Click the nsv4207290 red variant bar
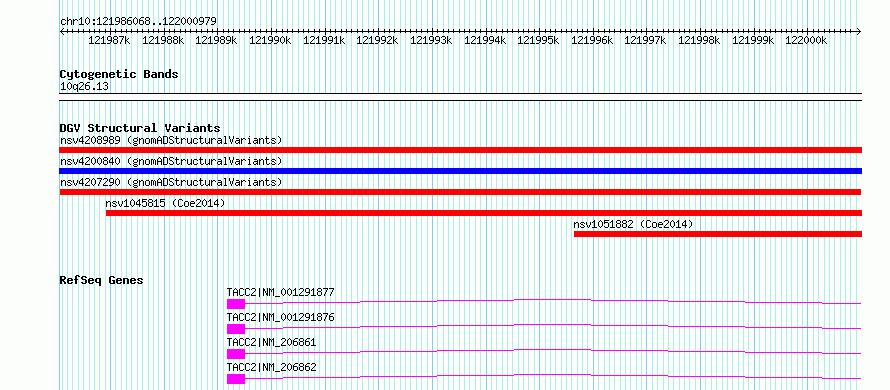Screen dimensions: 890x390 coord(460,192)
